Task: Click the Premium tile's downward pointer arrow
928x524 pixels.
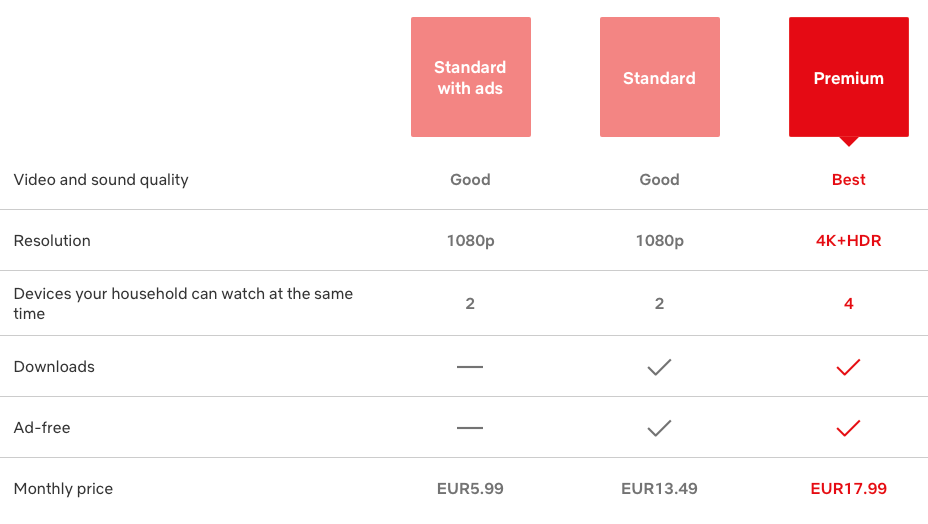Action: click(849, 141)
